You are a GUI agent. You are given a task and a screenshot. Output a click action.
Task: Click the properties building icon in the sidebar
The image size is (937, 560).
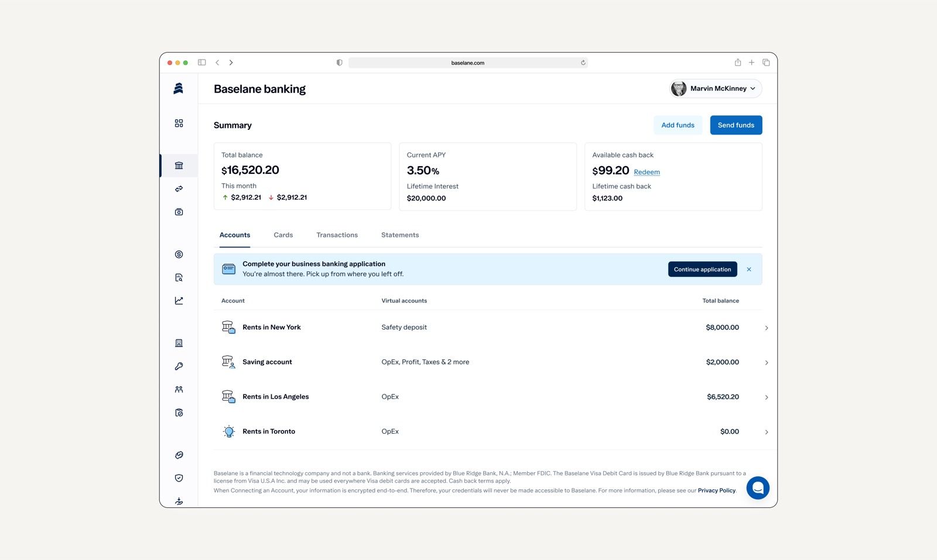[179, 343]
